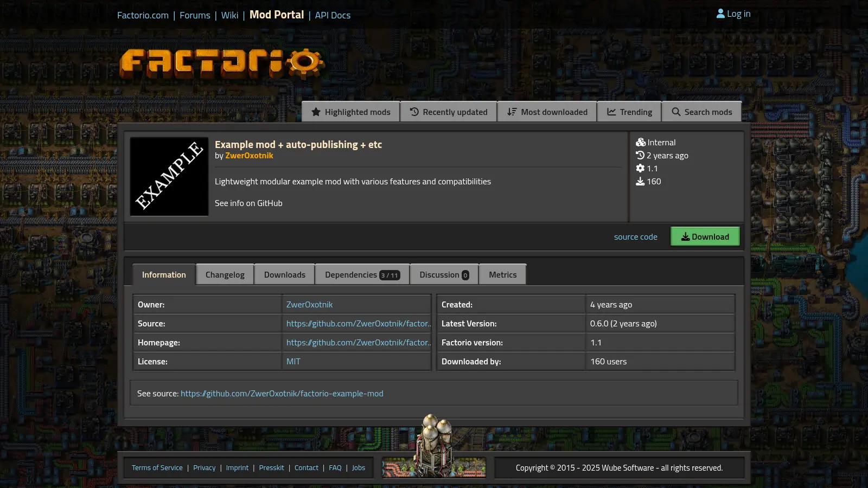Click the Factorio logo image
868x488 pixels.
(x=221, y=63)
